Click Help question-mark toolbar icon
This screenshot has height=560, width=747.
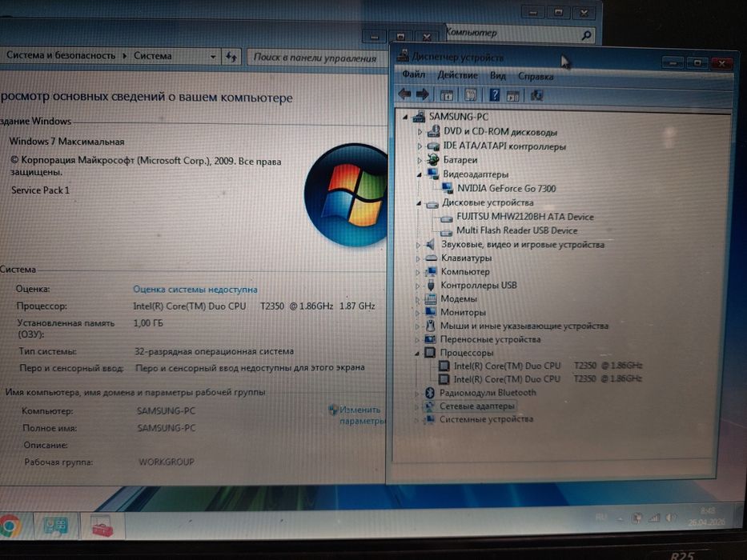[x=495, y=94]
